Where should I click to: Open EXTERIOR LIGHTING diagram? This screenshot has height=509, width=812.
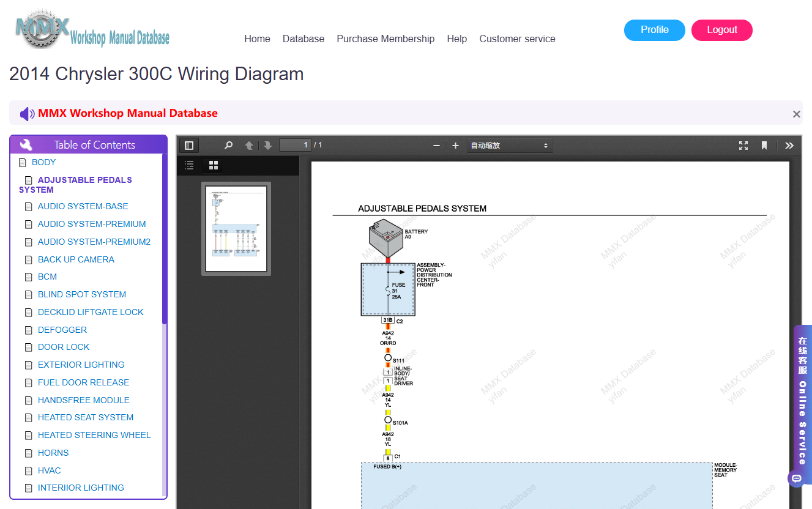(x=81, y=365)
